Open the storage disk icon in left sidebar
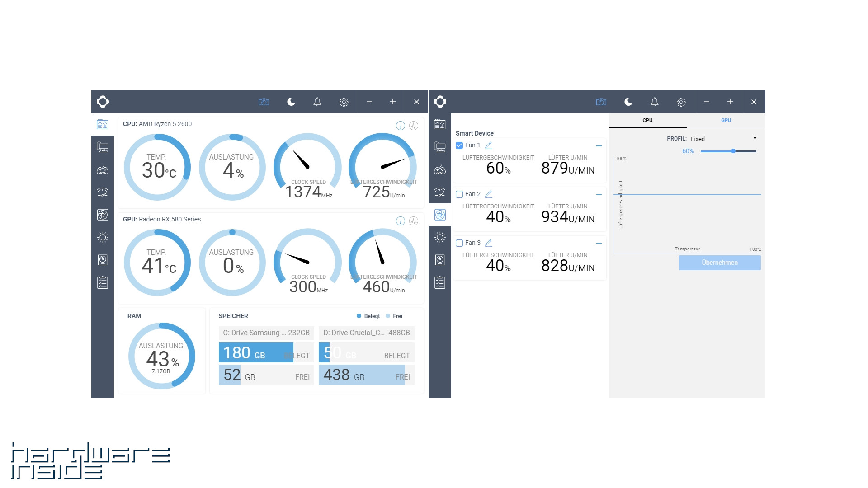Image resolution: width=868 pixels, height=488 pixels. point(103,260)
